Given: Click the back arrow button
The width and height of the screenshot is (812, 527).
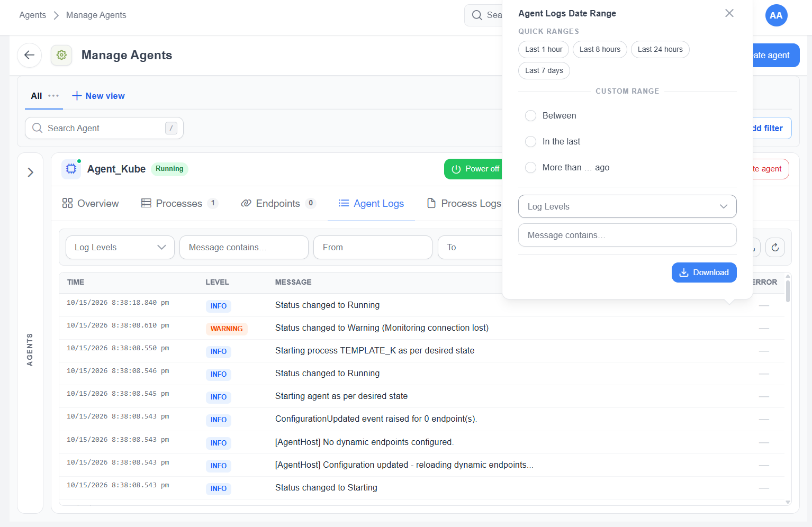Looking at the screenshot, I should [x=30, y=55].
